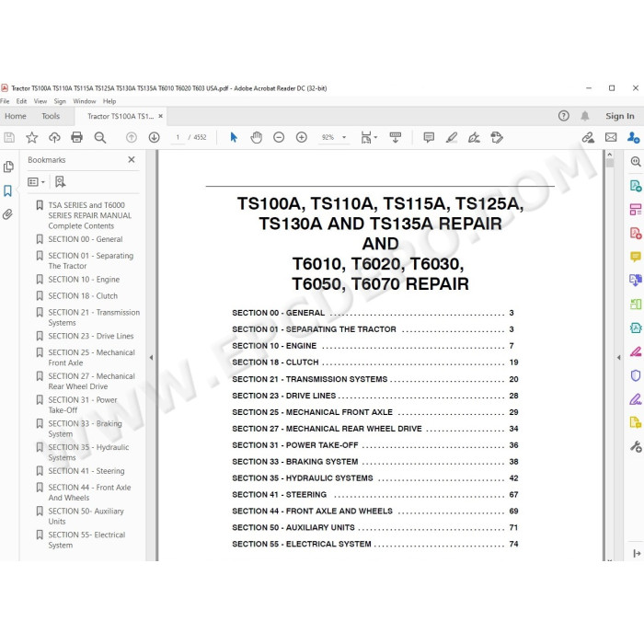
Task: Open the Help menu
Action: click(x=109, y=101)
